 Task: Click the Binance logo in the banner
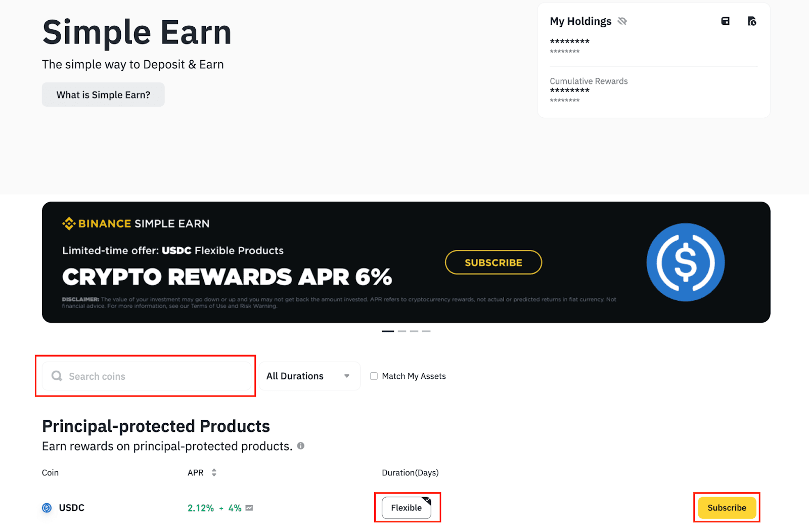(69, 224)
